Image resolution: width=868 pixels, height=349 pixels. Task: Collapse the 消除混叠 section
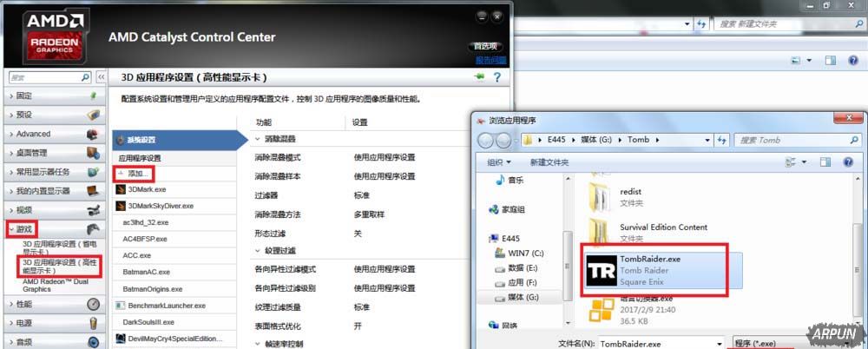(258, 139)
